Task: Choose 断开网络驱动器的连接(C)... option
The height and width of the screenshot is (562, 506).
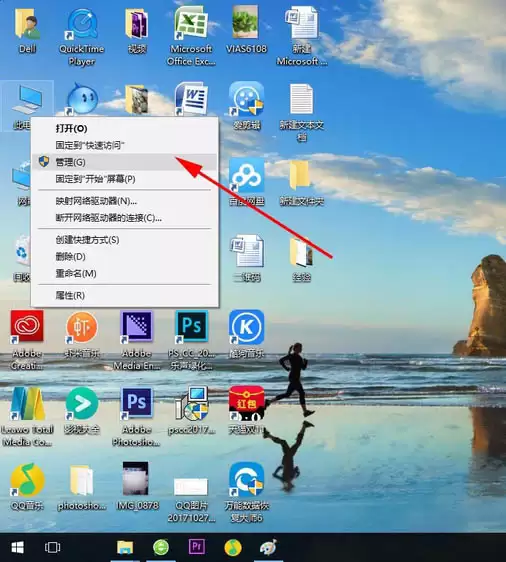Action: (x=124, y=218)
